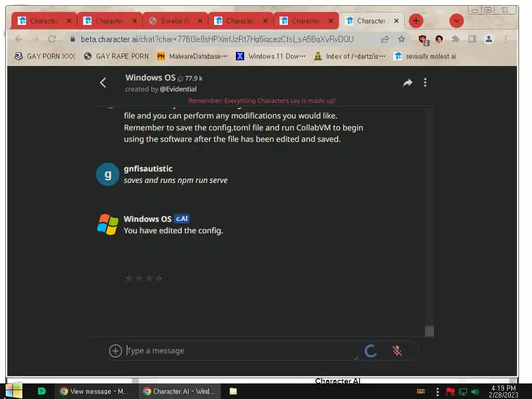Reload the page with the refresh icon
Image resolution: width=532 pixels, height=399 pixels.
(52, 39)
